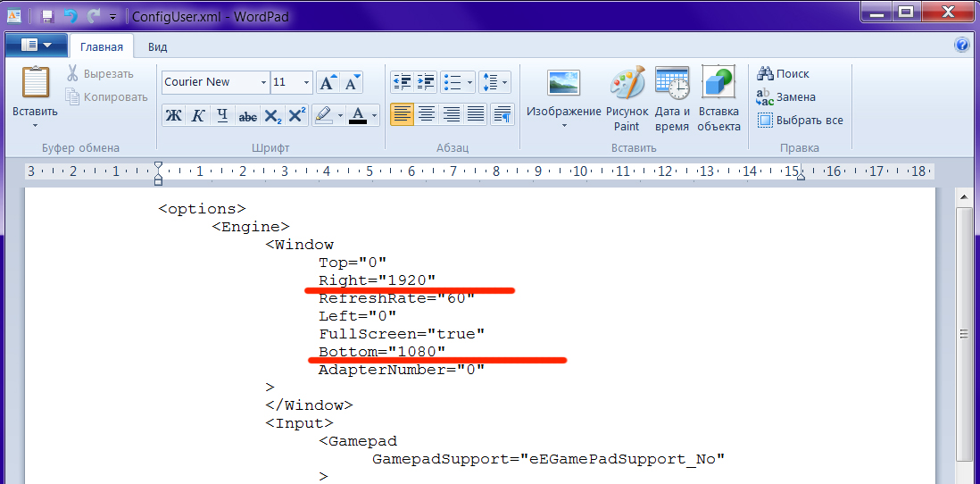This screenshot has height=484, width=980.
Task: Insert a Рисунок Paint drawing
Action: 627,99
